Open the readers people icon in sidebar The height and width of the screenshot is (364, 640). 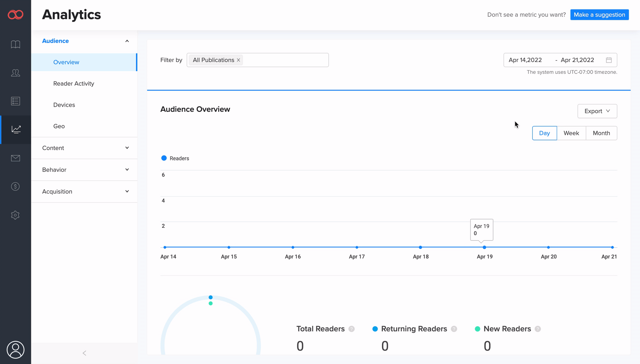tap(15, 73)
